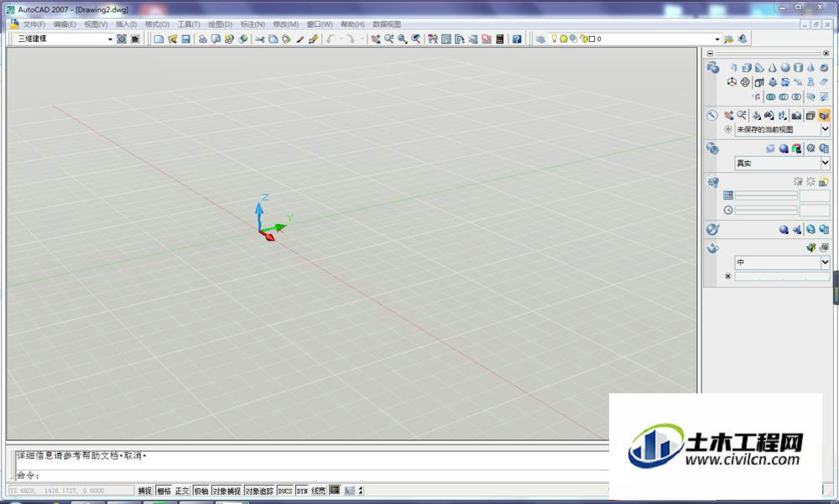Open the QuickCalc calculator icon
839x504 pixels.
click(500, 39)
